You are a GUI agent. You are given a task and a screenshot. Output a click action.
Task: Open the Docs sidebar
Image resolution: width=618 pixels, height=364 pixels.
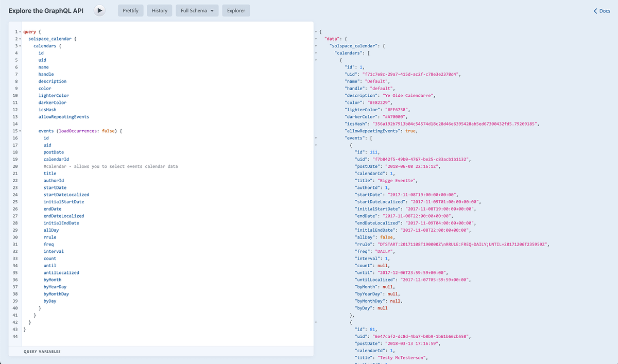pyautogui.click(x=602, y=11)
